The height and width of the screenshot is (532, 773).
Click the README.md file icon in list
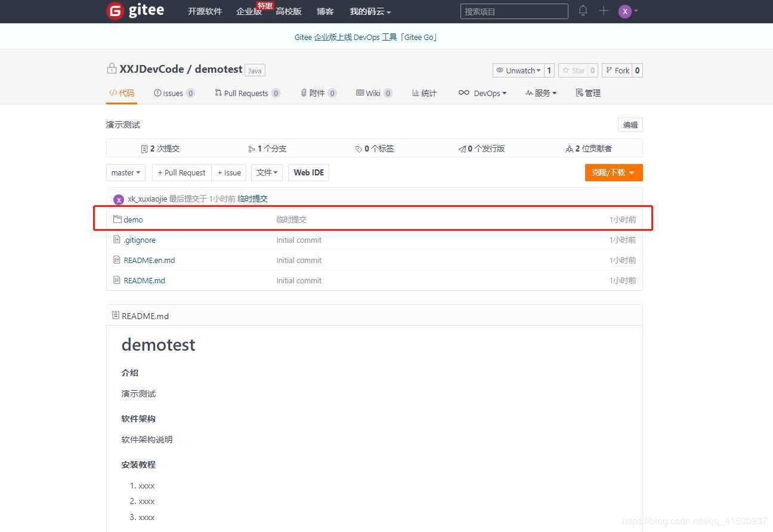(x=117, y=280)
